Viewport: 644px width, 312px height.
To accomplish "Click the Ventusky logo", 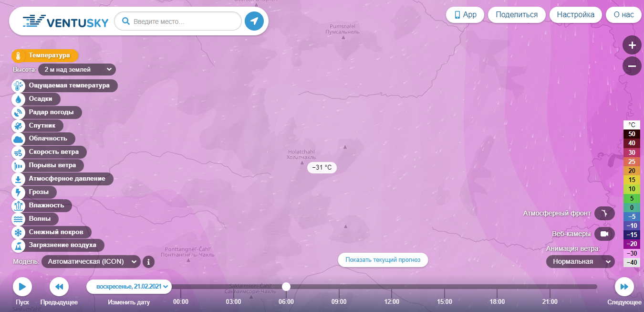I will pos(66,22).
